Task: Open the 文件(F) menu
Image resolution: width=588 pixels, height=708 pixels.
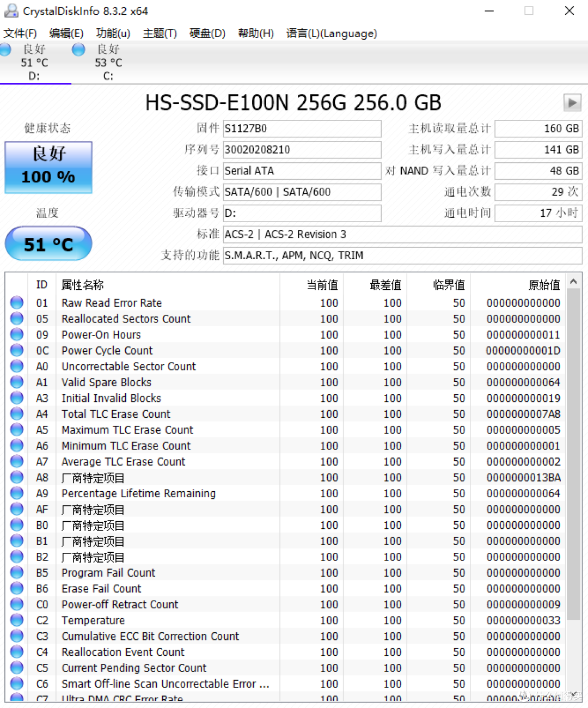Action: [20, 33]
